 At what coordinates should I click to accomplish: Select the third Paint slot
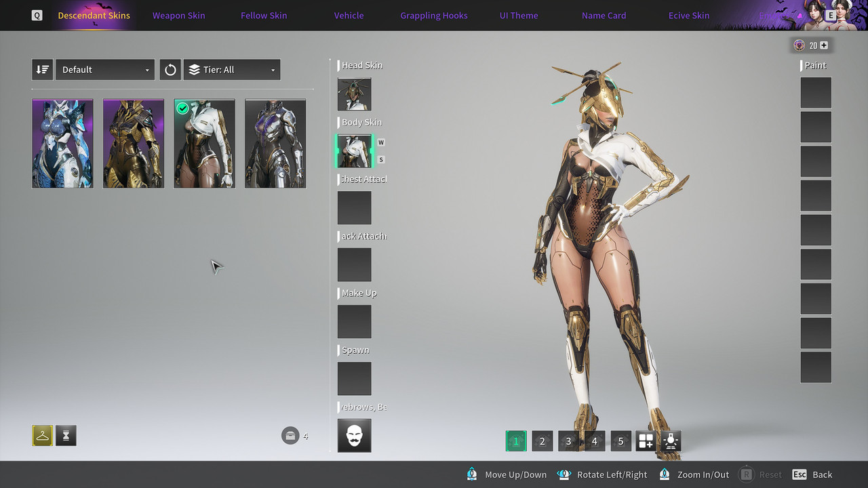pyautogui.click(x=816, y=161)
